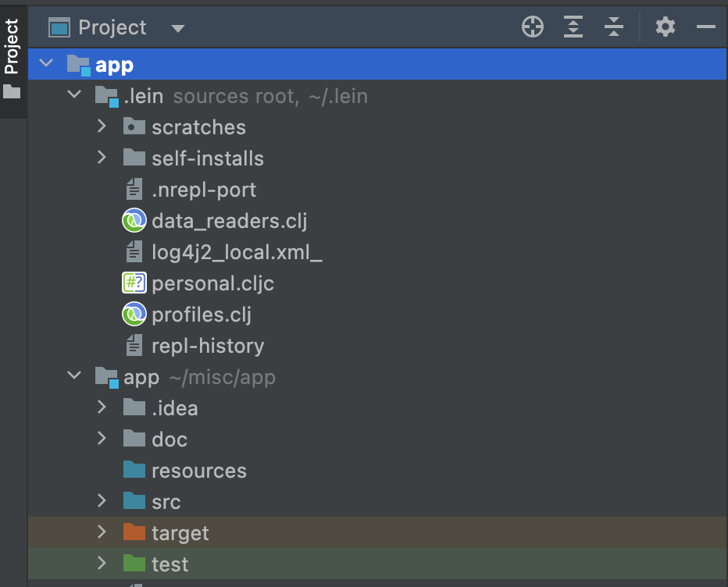
Task: Collapse the .lein sources root
Action: point(74,95)
